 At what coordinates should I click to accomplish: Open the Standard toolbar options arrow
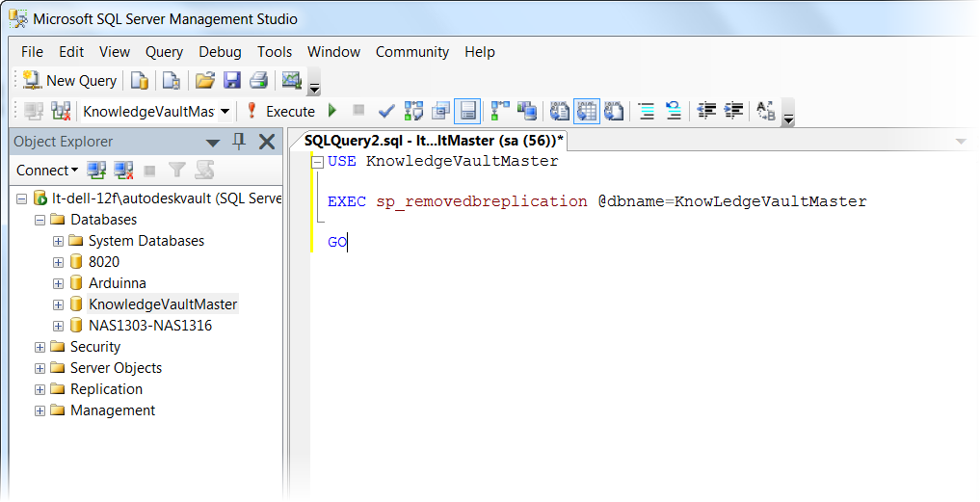[x=314, y=88]
